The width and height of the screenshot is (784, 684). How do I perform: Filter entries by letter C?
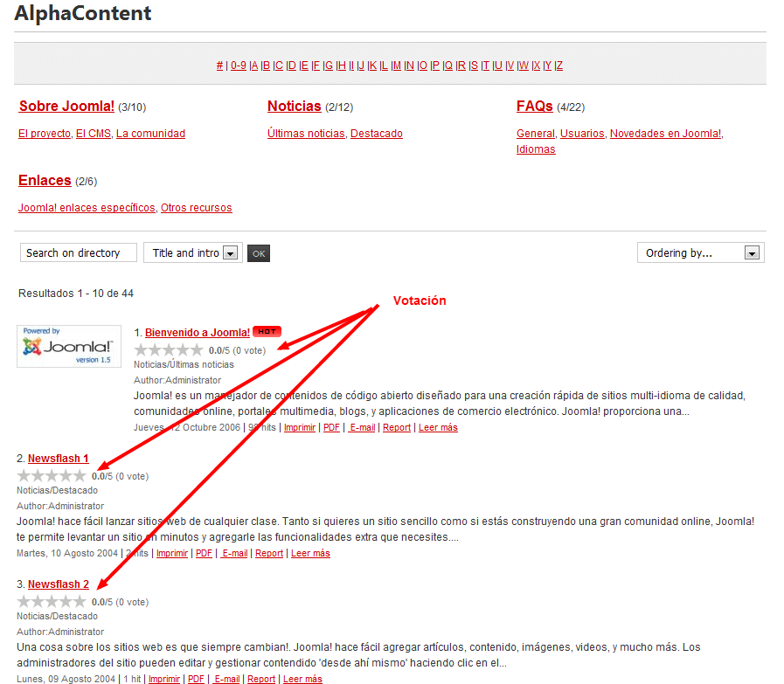tap(279, 66)
